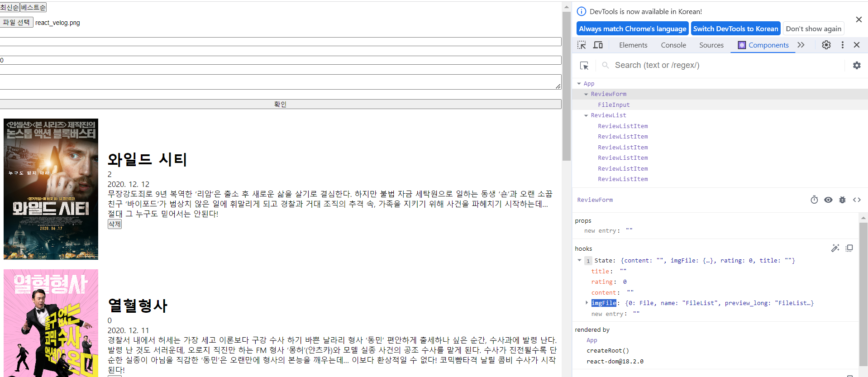The image size is (868, 377).
Task: Click the React atom icon on Components tab
Action: [742, 45]
